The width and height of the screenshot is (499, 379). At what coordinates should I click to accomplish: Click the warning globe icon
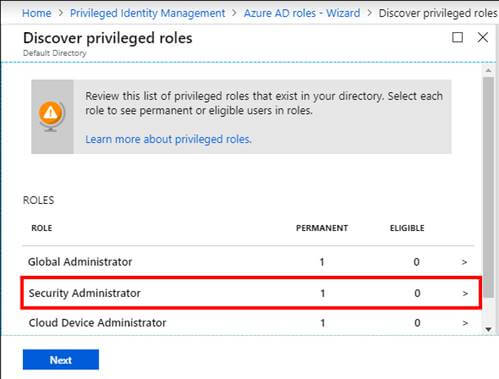click(x=51, y=116)
